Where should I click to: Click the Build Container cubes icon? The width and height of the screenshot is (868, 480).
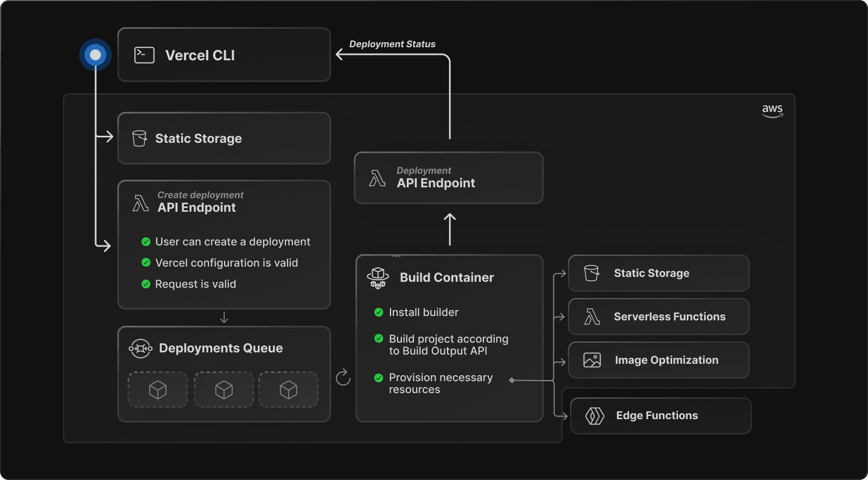378,277
